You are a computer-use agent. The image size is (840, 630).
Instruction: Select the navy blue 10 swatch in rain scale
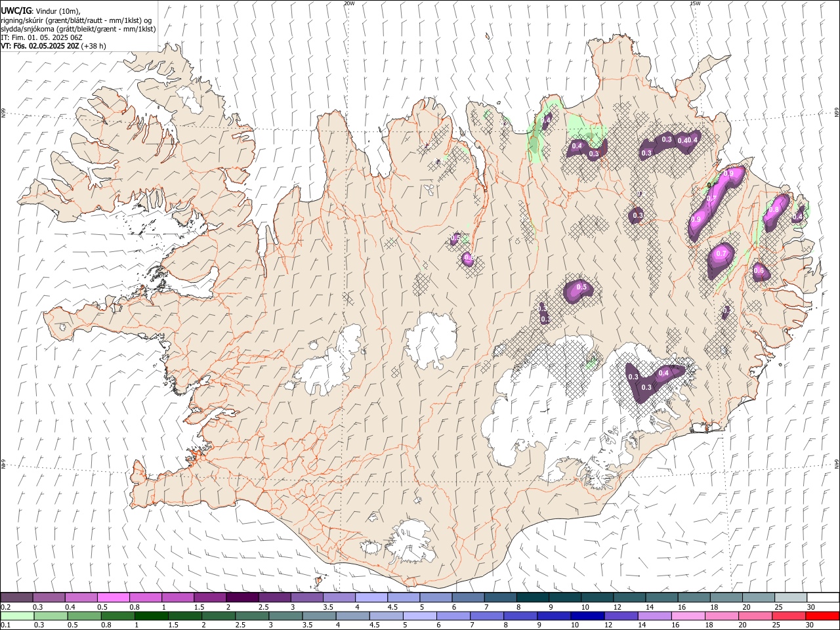[587, 616]
